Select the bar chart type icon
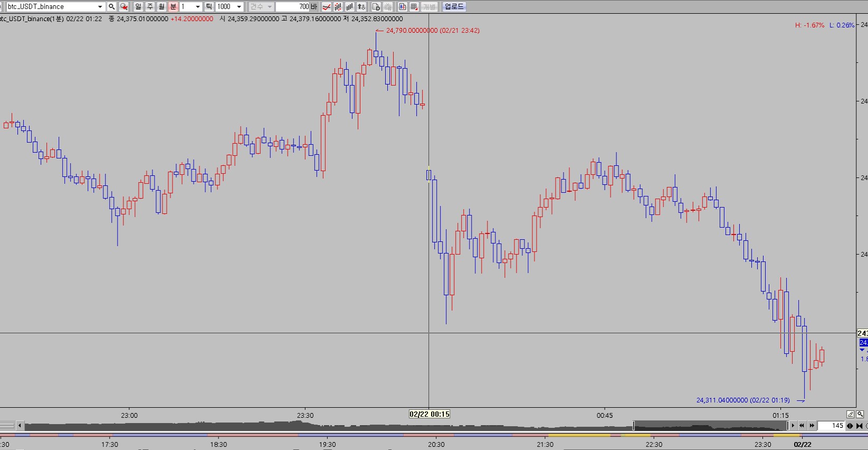This screenshot has width=868, height=450. point(349,7)
